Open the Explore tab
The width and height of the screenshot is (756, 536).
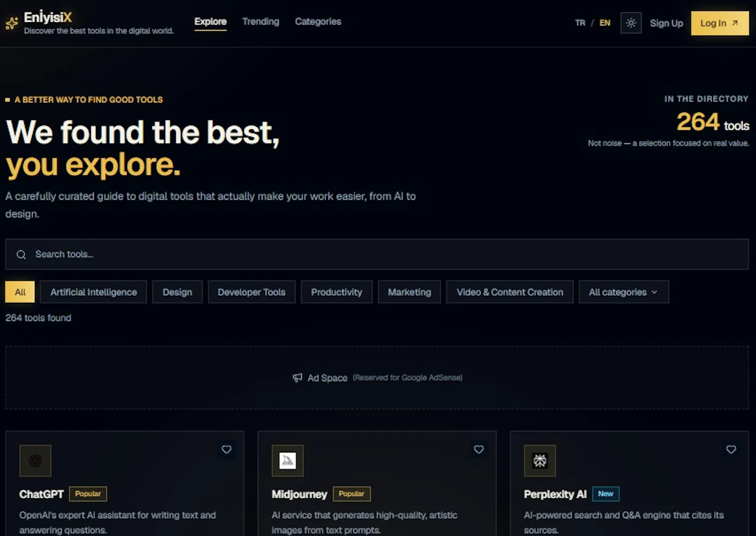coord(210,22)
